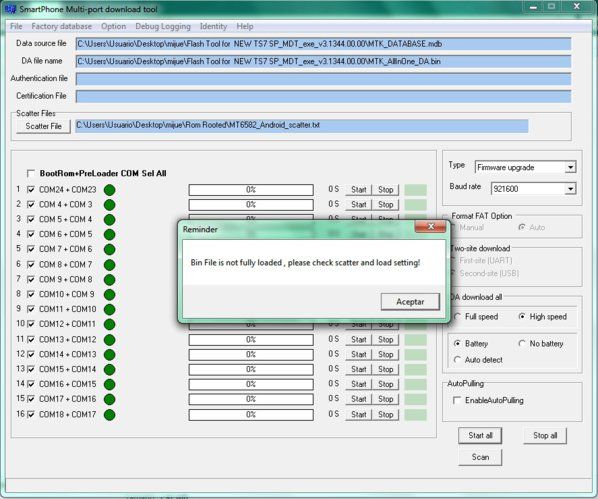Image resolution: width=598 pixels, height=499 pixels.
Task: Click Stop for the COM13 + COM12 row
Action: tap(385, 340)
